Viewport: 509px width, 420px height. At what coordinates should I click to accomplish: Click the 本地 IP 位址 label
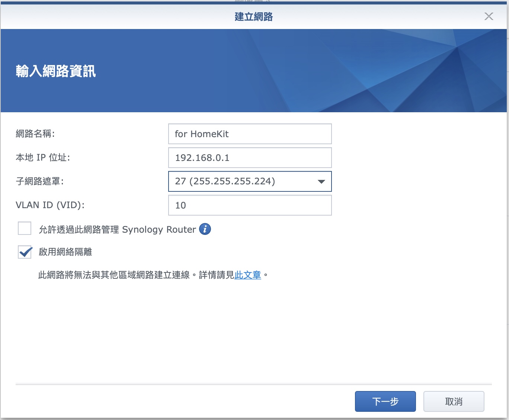pyautogui.click(x=43, y=158)
